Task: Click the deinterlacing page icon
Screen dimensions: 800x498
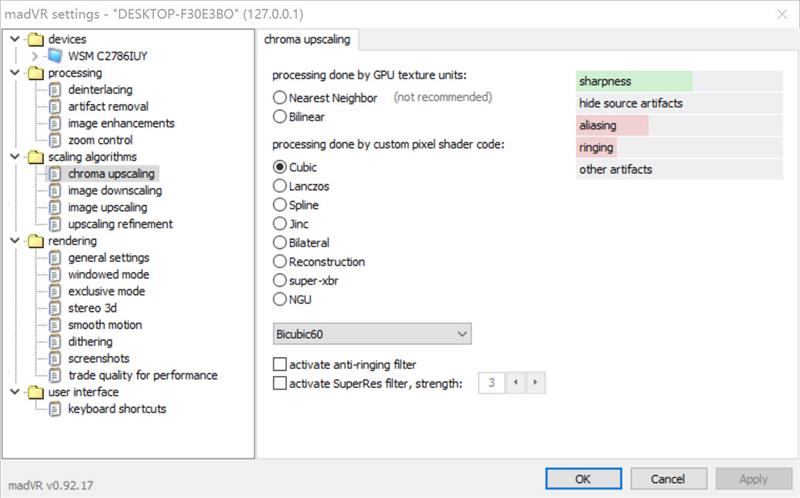Action: pos(56,90)
